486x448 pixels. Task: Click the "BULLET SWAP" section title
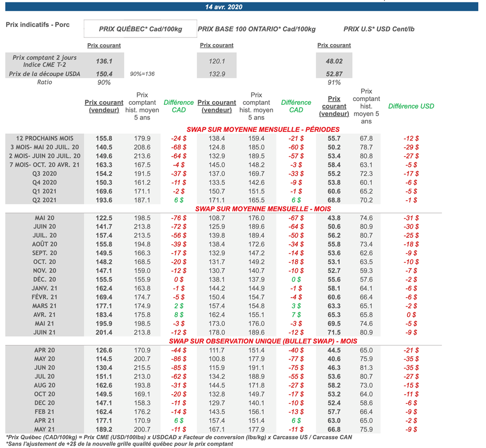click(x=263, y=341)
